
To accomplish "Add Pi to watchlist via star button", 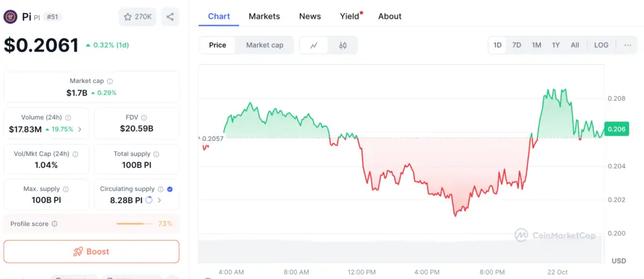I will pos(137,17).
